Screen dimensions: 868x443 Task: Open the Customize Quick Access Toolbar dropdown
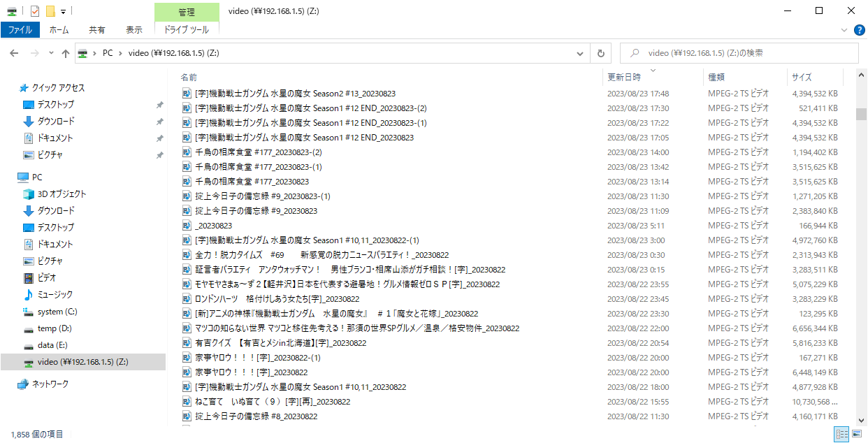[63, 11]
